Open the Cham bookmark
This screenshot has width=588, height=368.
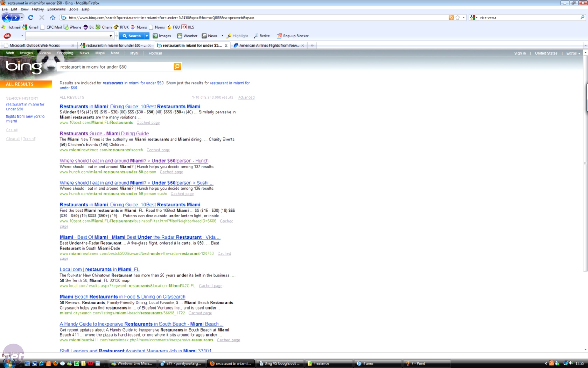(104, 27)
